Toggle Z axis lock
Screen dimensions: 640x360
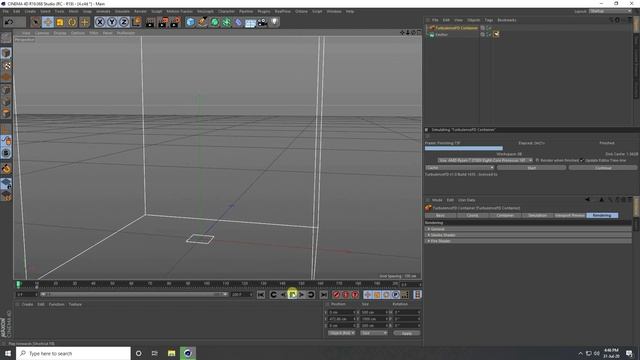(x=124, y=22)
